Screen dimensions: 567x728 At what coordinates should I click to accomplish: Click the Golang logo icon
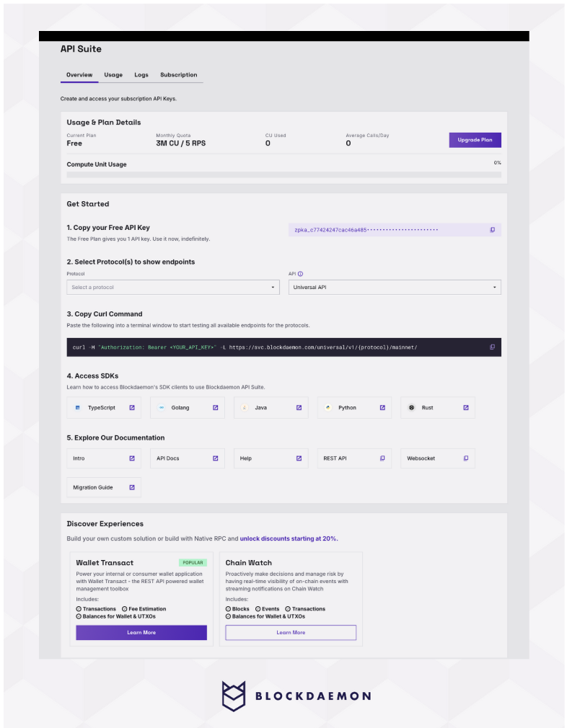coord(162,408)
